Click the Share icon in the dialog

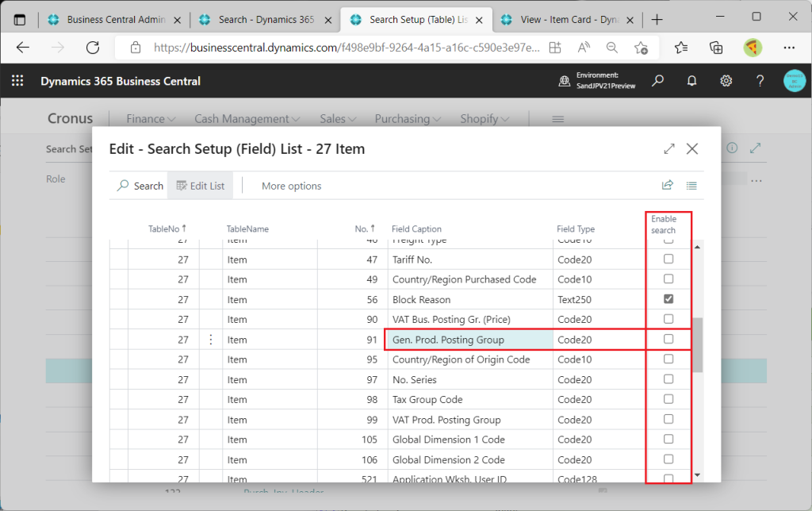[x=668, y=185]
